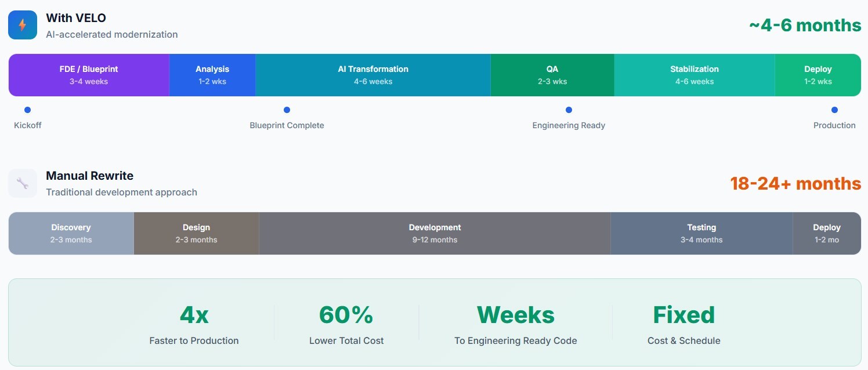Click the VELO Deploy 1-2 wks segment
Screen dimensions: 868x370
tap(818, 75)
